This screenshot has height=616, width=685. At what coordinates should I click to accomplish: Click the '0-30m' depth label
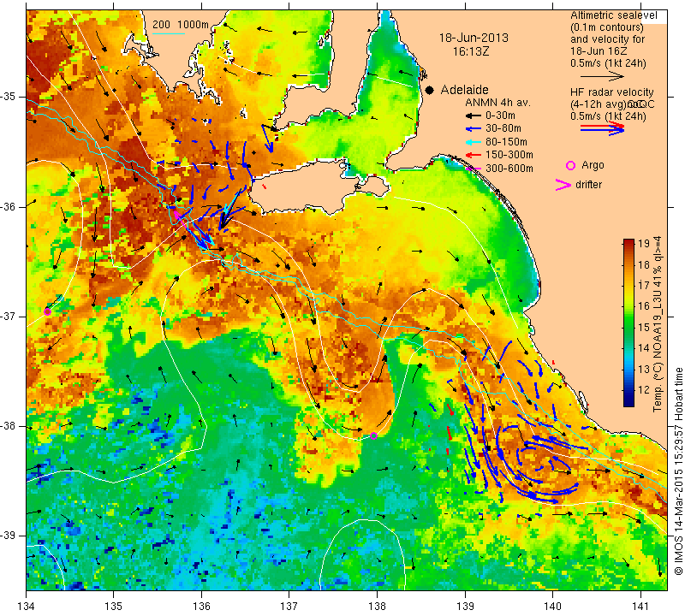tap(500, 115)
